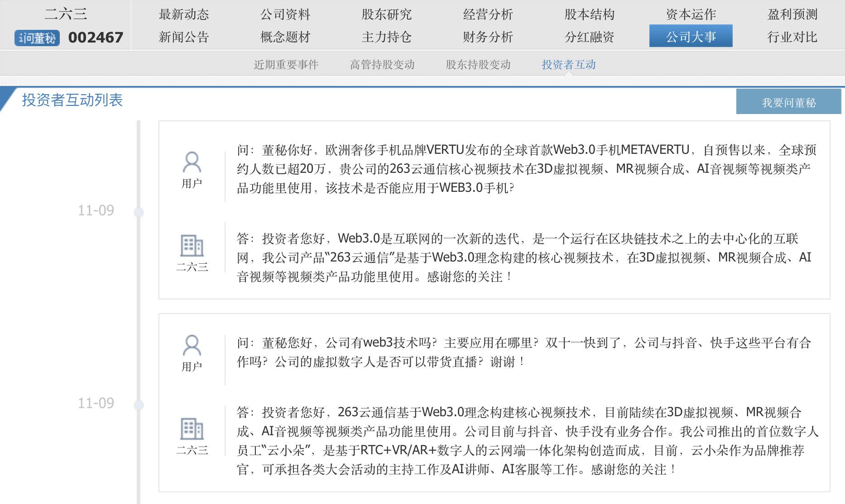The height and width of the screenshot is (504, 845).
Task: Go to 公司资料 section
Action: (x=285, y=14)
